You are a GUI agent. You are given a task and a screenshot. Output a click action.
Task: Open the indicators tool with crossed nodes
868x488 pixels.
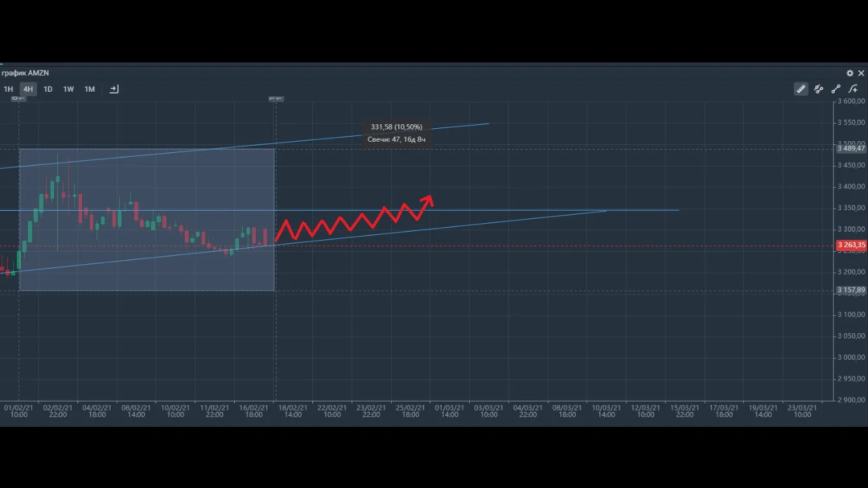[819, 89]
